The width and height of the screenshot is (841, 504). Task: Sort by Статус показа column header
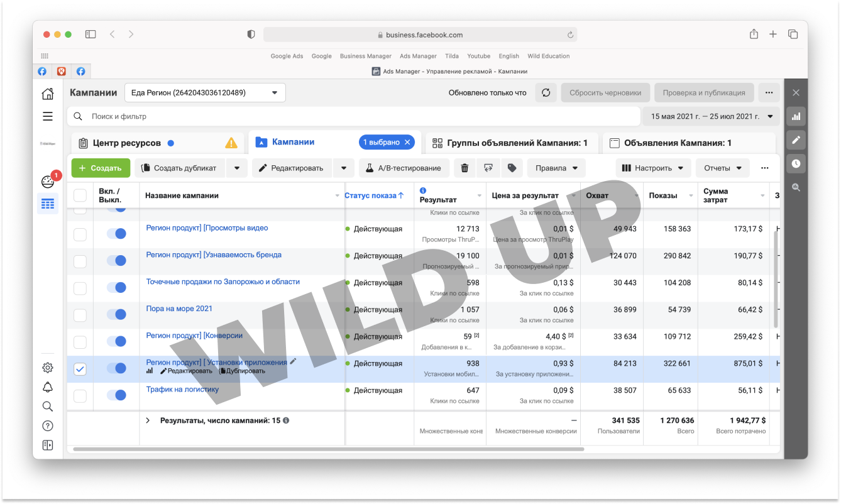point(374,195)
